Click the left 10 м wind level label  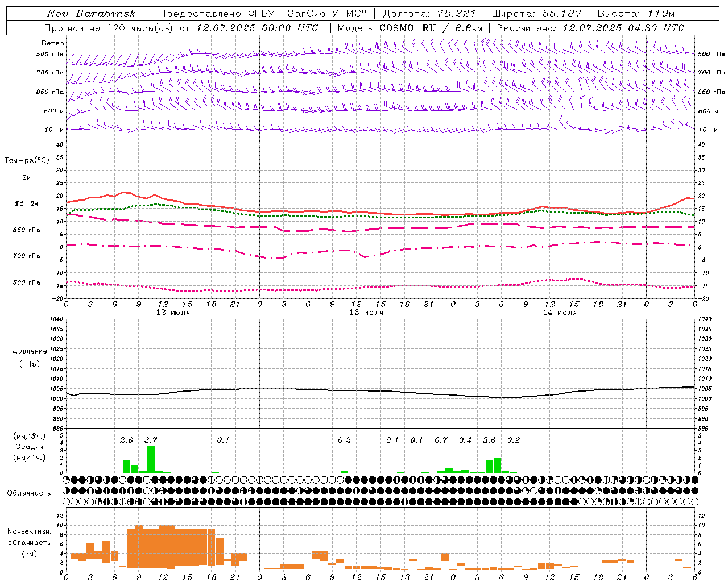54,130
